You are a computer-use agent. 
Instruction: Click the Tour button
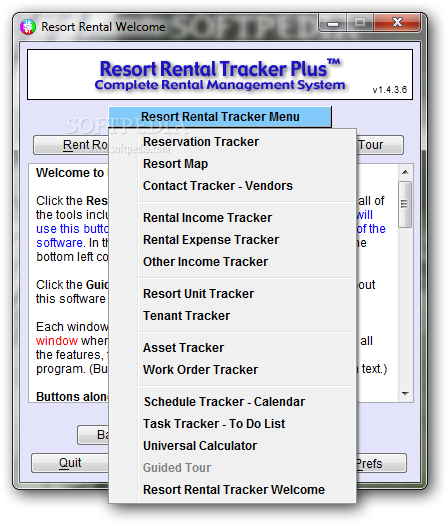click(x=380, y=145)
